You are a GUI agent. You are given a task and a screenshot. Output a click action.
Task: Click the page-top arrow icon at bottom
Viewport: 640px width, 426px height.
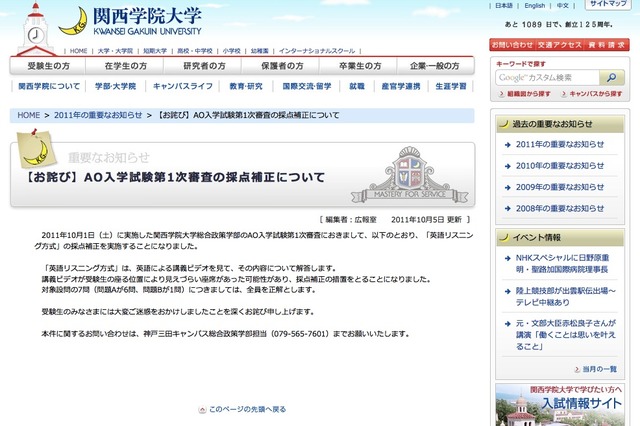(x=202, y=410)
